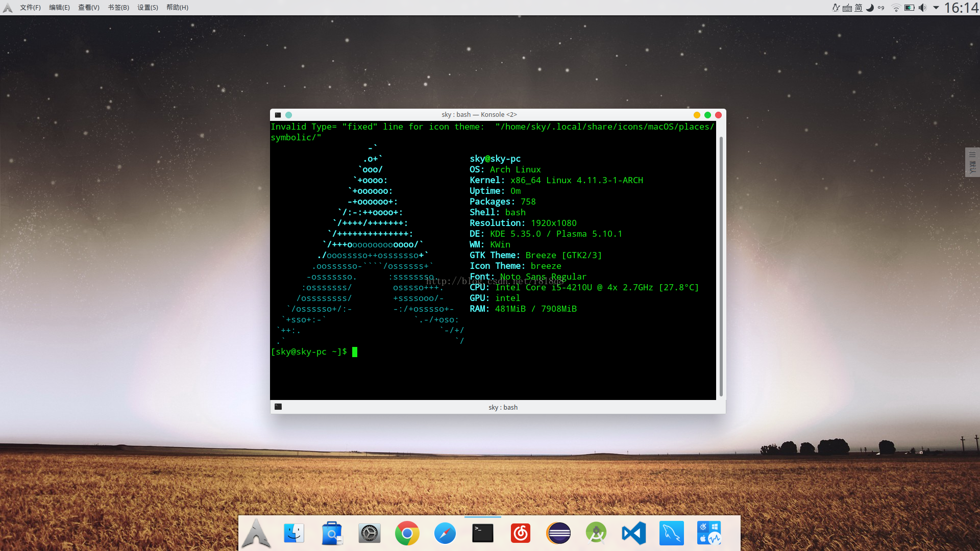Click the Konsole window title text
The height and width of the screenshot is (551, 980).
point(479,115)
